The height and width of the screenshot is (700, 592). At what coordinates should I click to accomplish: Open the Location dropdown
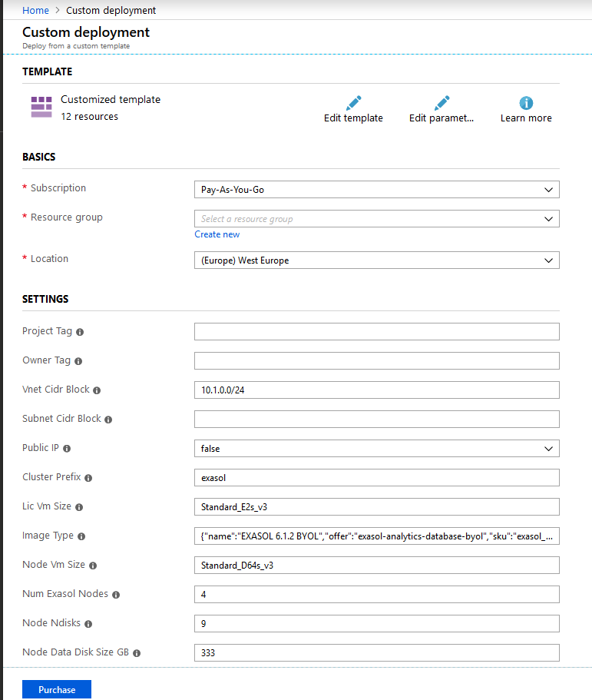[x=376, y=260]
